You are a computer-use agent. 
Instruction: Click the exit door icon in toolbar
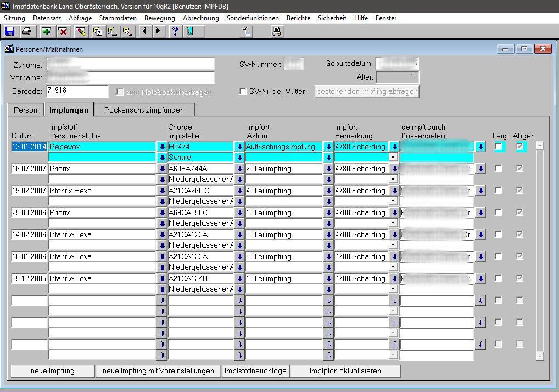(189, 31)
